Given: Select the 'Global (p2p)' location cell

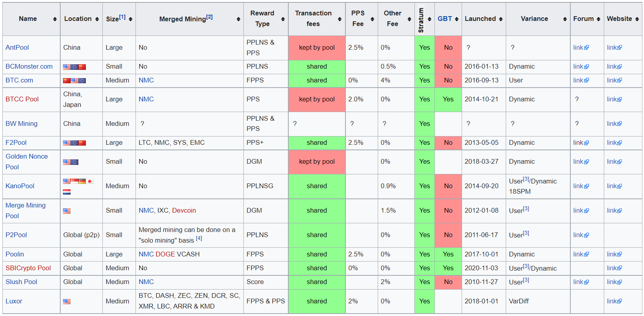Looking at the screenshot, I should (x=82, y=235).
